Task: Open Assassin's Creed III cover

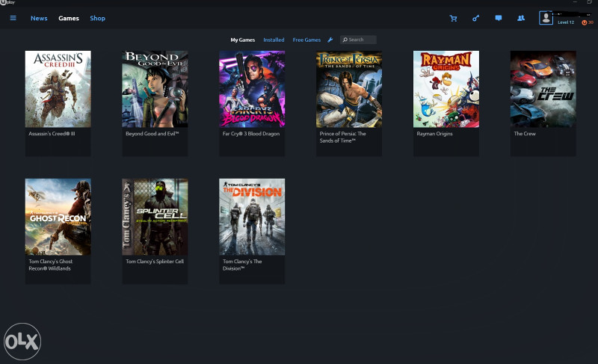Action: pyautogui.click(x=58, y=89)
